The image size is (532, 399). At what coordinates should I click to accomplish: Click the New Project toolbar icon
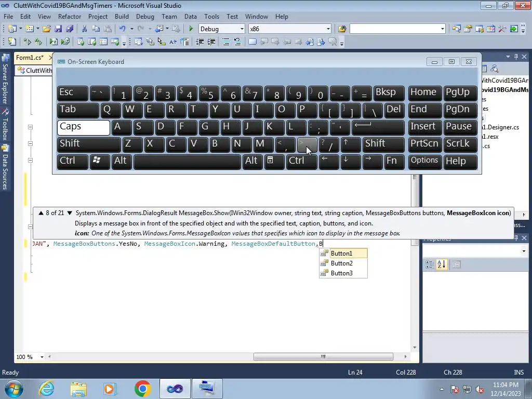tap(12, 29)
